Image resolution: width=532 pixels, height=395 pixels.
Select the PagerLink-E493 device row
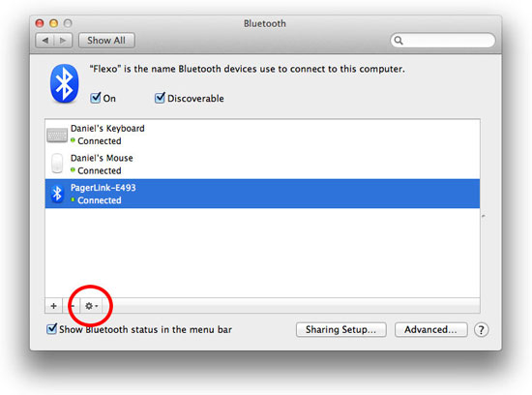(x=262, y=194)
